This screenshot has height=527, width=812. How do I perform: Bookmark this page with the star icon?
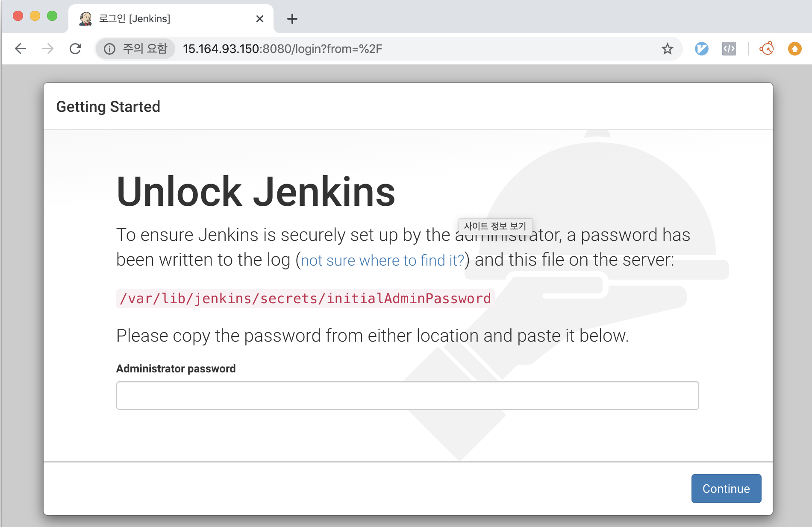tap(667, 49)
